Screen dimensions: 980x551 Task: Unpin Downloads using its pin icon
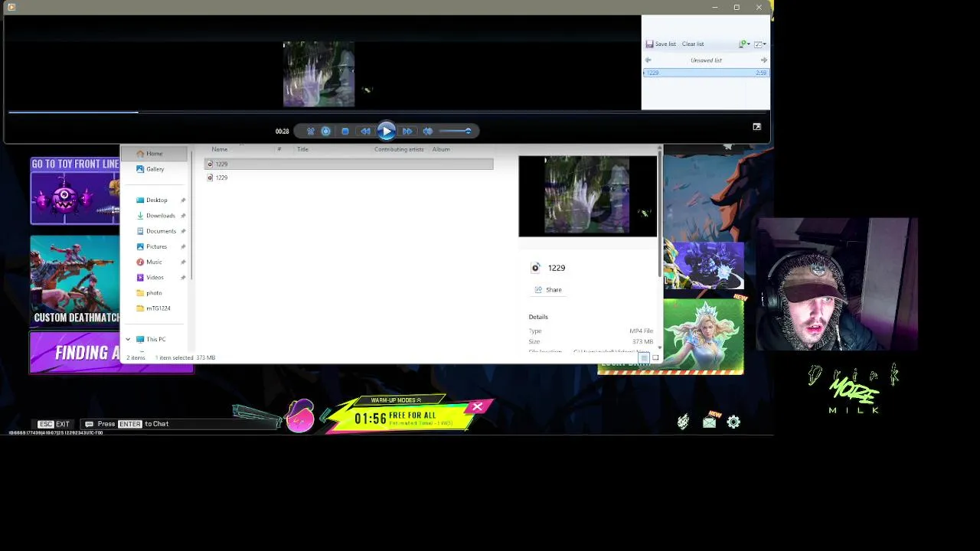pos(183,216)
